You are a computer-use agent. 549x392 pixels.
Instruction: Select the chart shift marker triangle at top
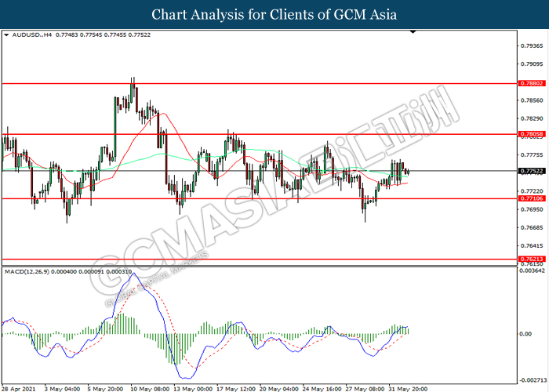click(x=413, y=32)
